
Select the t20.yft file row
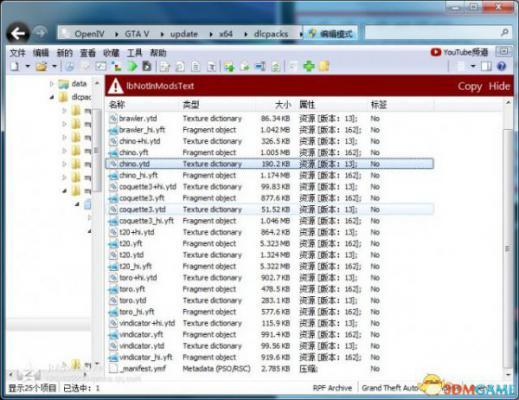point(270,244)
